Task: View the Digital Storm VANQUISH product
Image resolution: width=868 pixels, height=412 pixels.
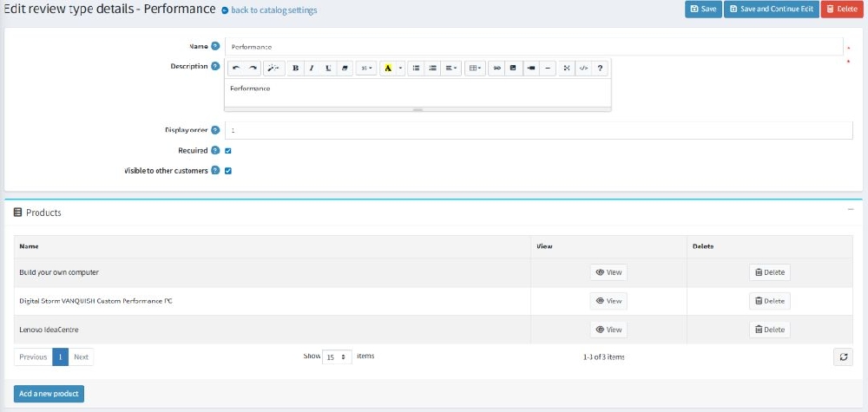Action: pyautogui.click(x=608, y=301)
